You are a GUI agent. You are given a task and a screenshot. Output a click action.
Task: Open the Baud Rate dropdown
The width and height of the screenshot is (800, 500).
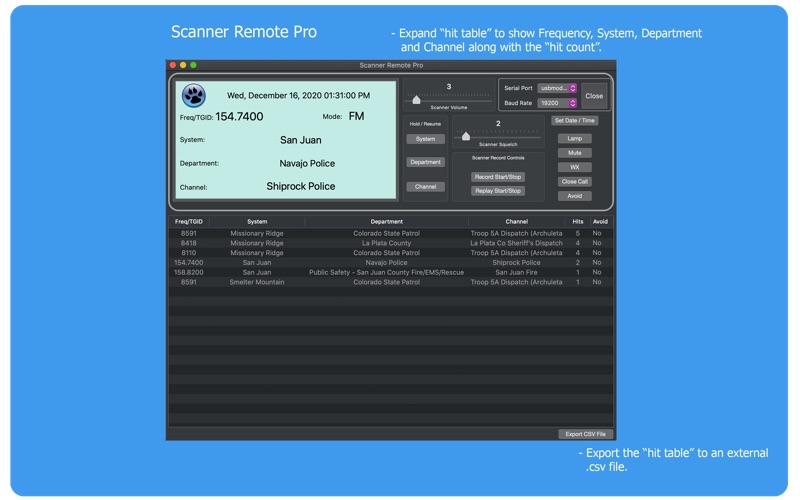point(557,103)
